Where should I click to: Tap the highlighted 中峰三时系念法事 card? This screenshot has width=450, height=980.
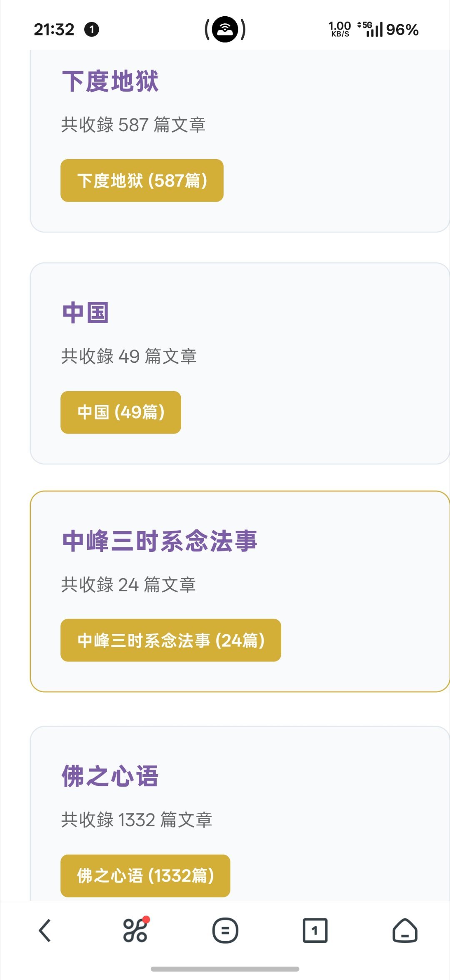click(x=240, y=591)
